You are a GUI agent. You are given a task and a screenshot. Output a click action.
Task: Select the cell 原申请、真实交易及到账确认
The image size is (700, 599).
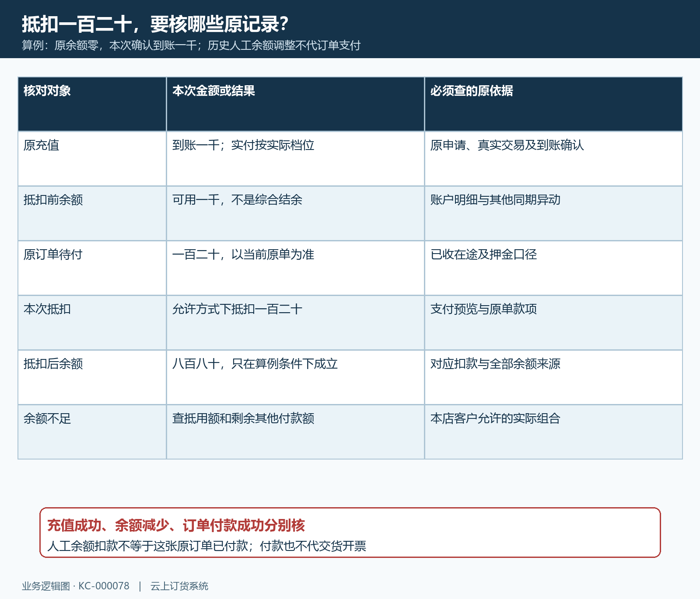[x=553, y=159]
